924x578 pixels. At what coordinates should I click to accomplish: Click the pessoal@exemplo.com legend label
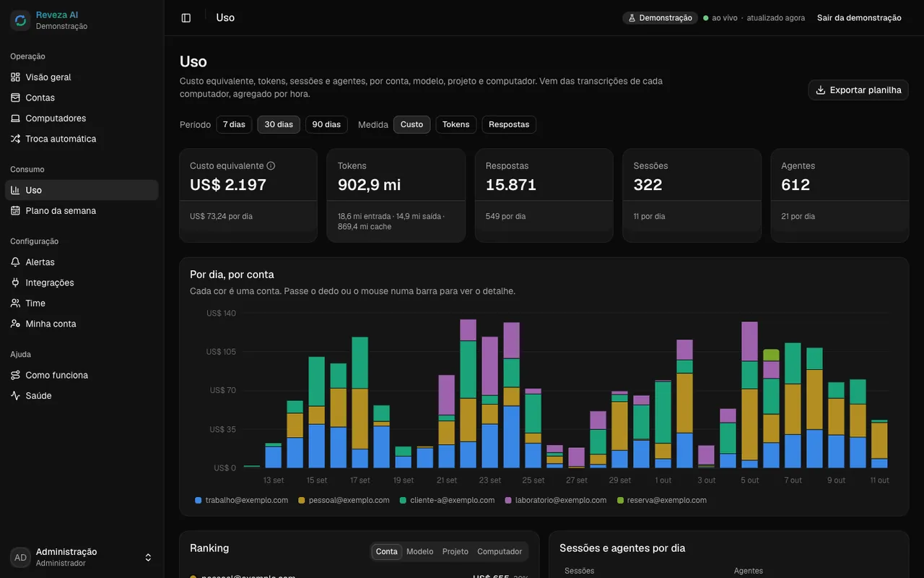[x=349, y=500]
